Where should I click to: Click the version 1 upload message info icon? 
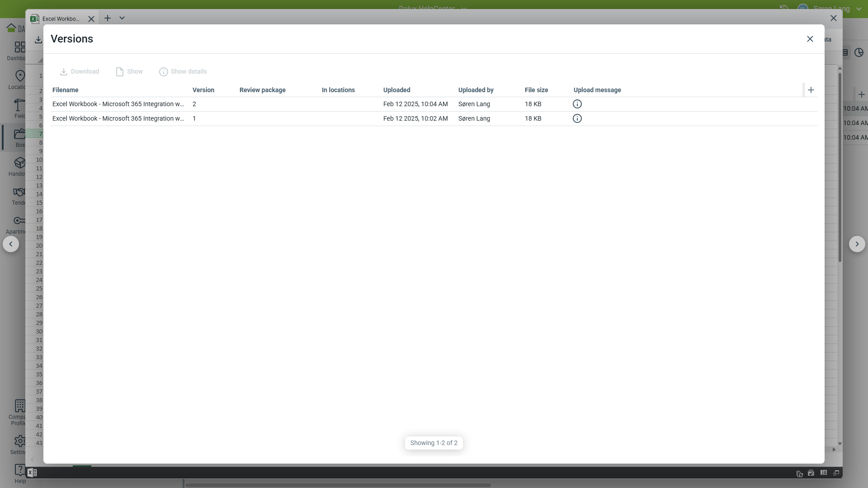577,118
